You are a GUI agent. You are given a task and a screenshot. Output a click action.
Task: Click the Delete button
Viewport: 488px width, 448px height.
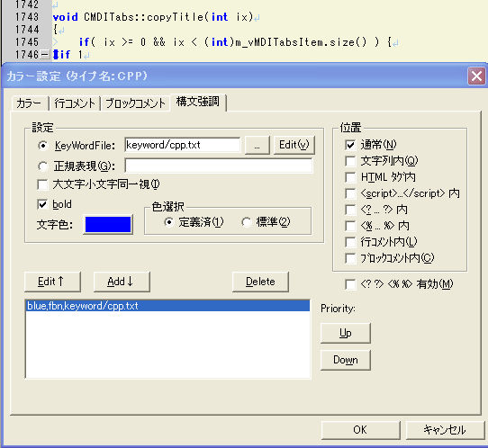(260, 282)
